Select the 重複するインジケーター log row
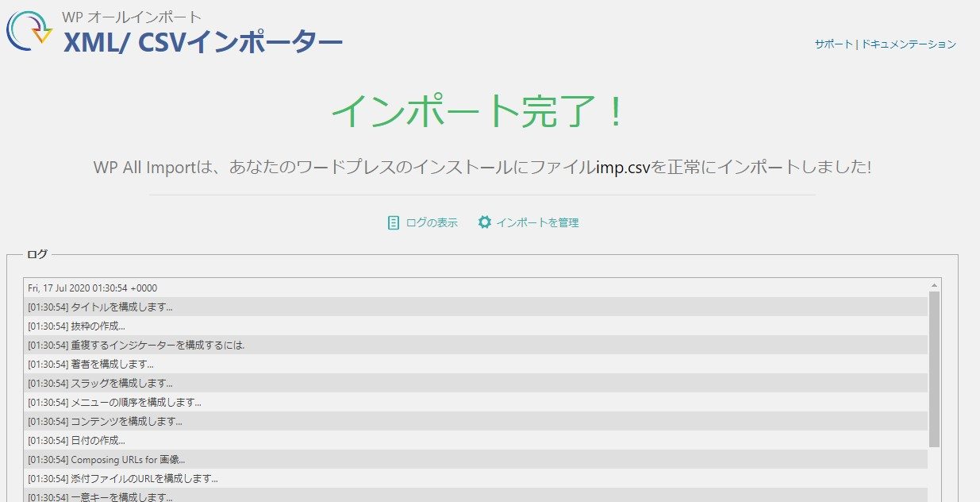The width and height of the screenshot is (980, 502). [x=475, y=345]
